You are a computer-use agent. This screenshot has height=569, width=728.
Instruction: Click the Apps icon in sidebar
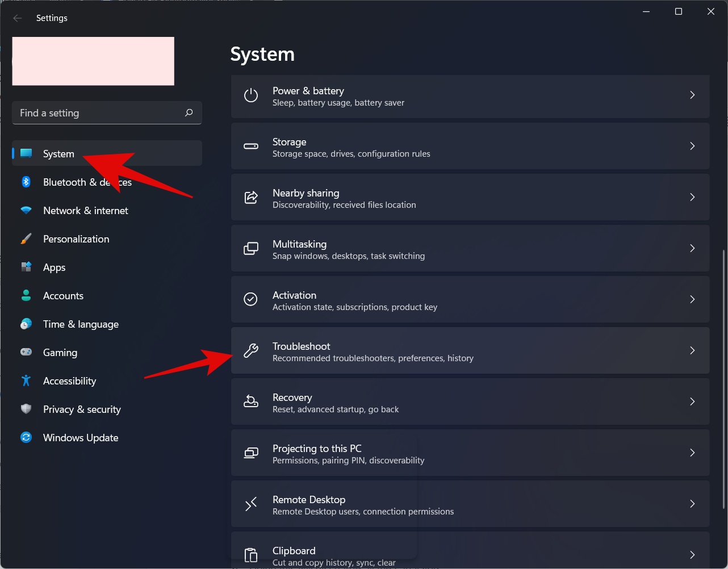coord(26,267)
